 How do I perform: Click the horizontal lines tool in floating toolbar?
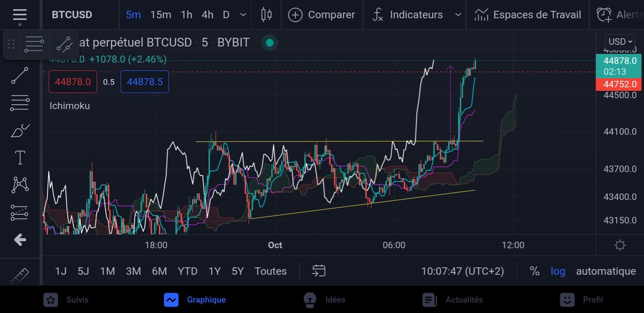click(34, 44)
